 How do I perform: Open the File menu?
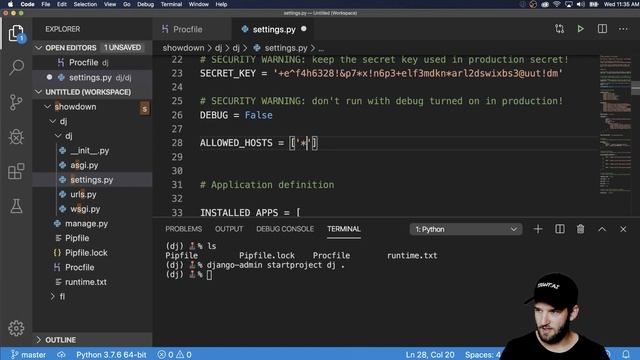point(45,4)
